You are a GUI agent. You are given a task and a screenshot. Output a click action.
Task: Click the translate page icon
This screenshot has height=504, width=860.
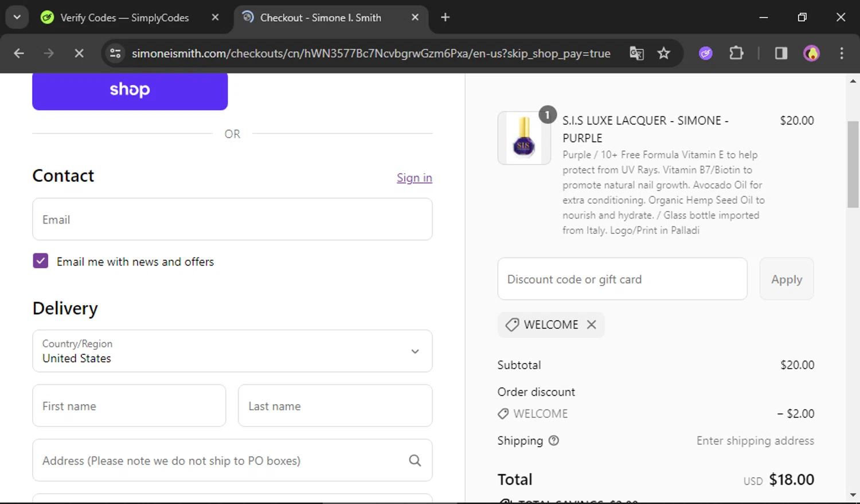pos(636,53)
